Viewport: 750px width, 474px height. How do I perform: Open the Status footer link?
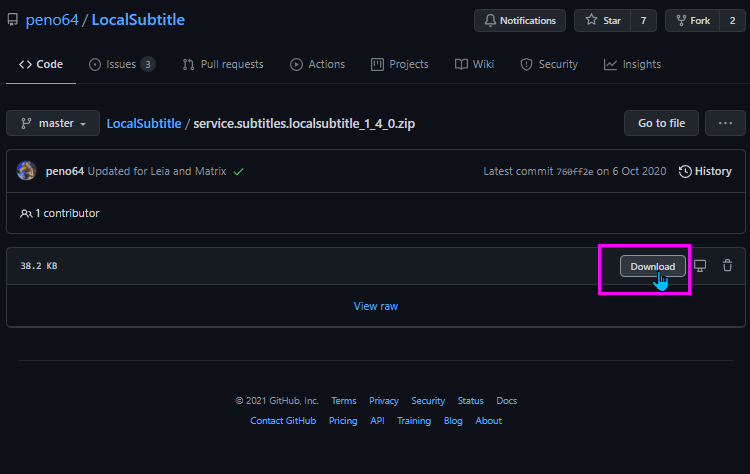[x=470, y=401]
